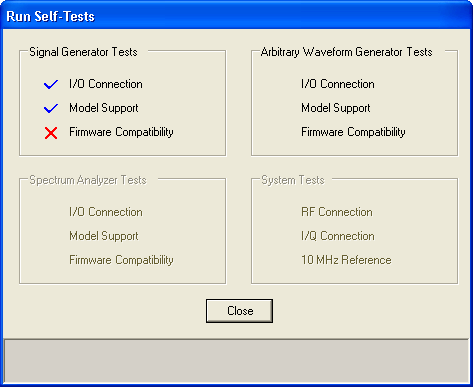This screenshot has width=473, height=387.
Task: Select Signal Generator Model Support label
Action: click(x=104, y=108)
